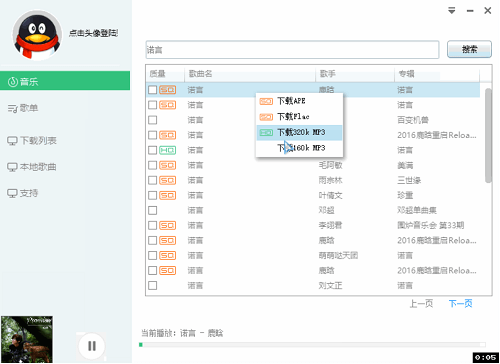Tick checkbox for 百变机兽 album song

pos(153,120)
